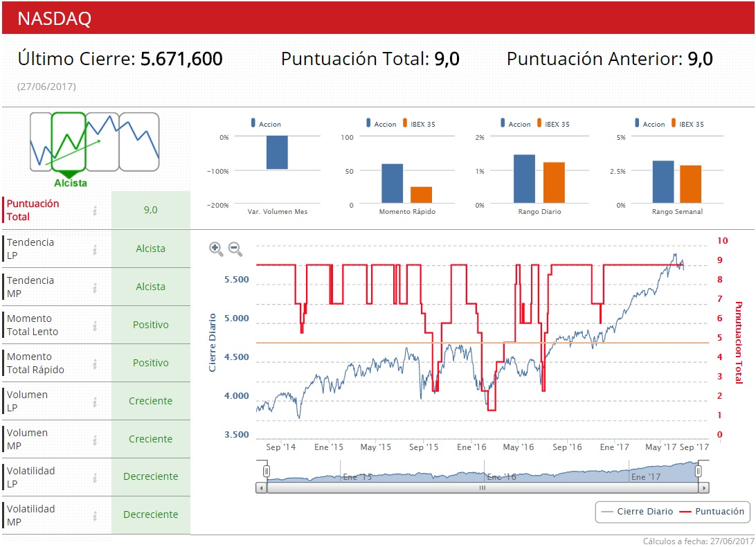Click the blue bar in Var. Volumen Mes chart
The image size is (756, 547).
point(277,152)
